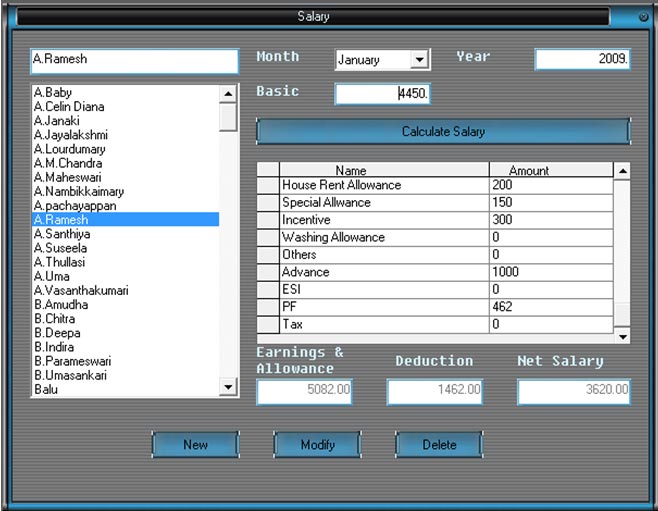Click row selector for House Rent Allowance
This screenshot has height=511, width=658.
[x=268, y=185]
